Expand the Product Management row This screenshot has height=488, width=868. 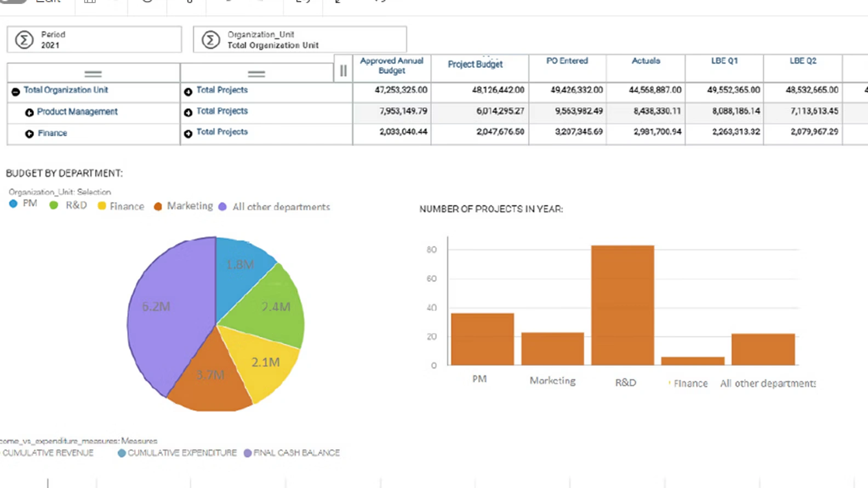[29, 112]
